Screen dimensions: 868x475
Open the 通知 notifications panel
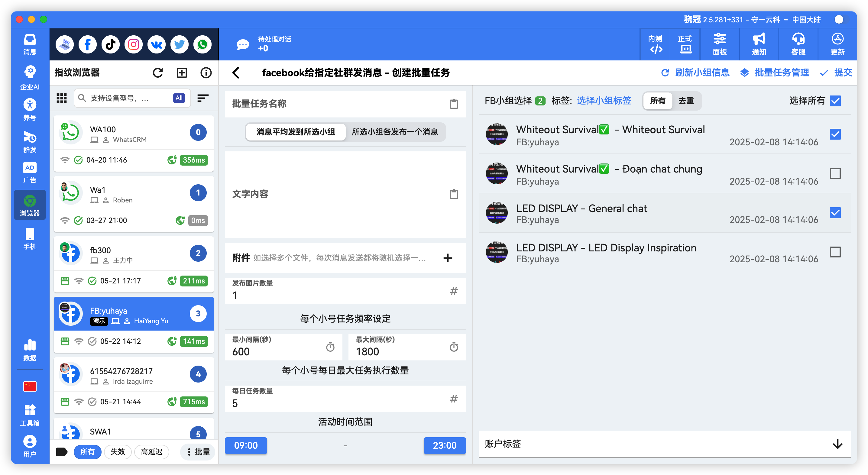759,44
